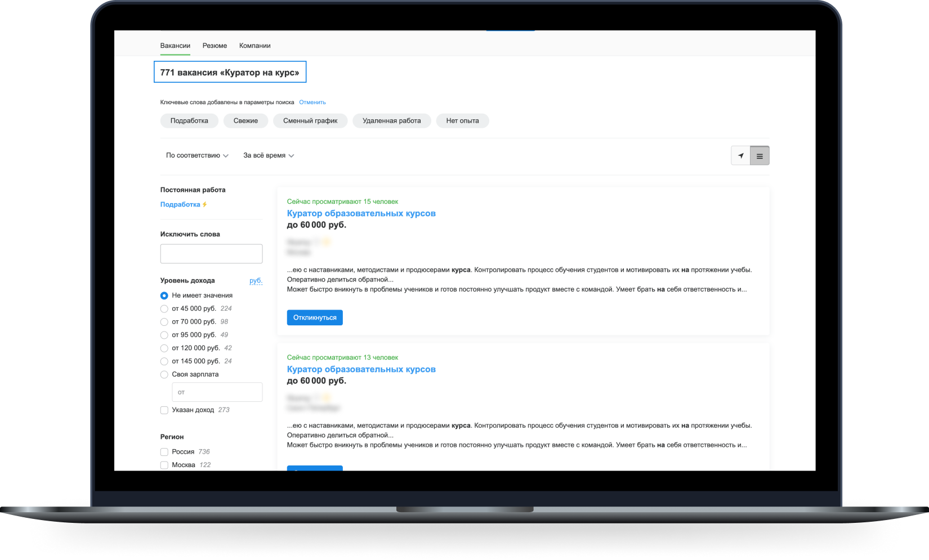Select the Не имеет значения radio button

164,295
